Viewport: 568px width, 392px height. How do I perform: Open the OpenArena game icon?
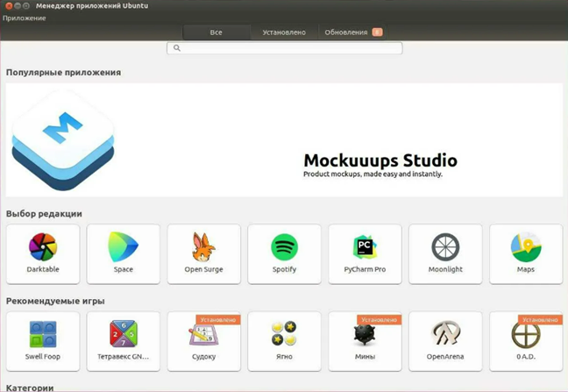point(445,332)
